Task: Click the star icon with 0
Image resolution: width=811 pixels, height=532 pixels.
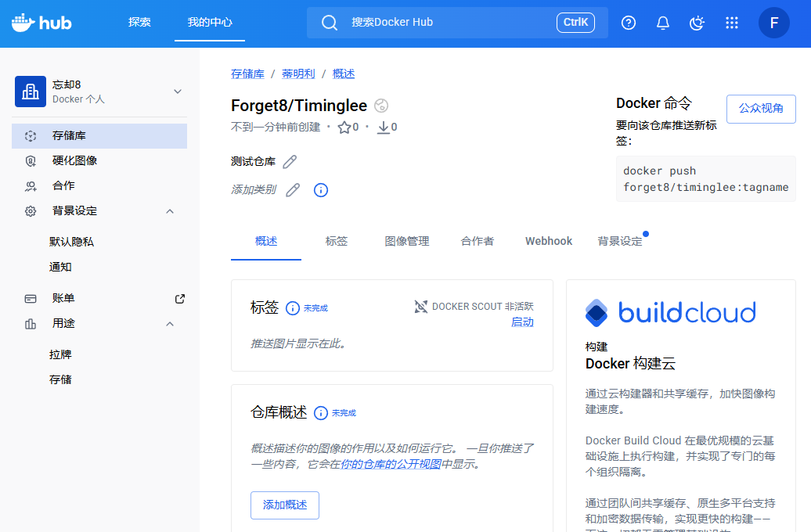Action: (344, 128)
